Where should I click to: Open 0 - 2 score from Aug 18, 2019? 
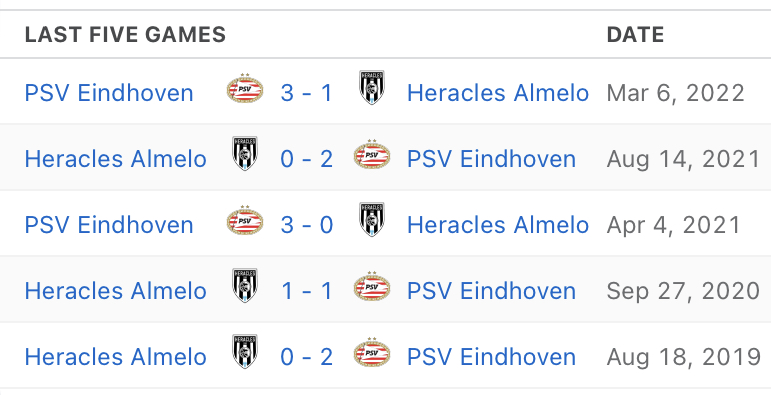[307, 357]
